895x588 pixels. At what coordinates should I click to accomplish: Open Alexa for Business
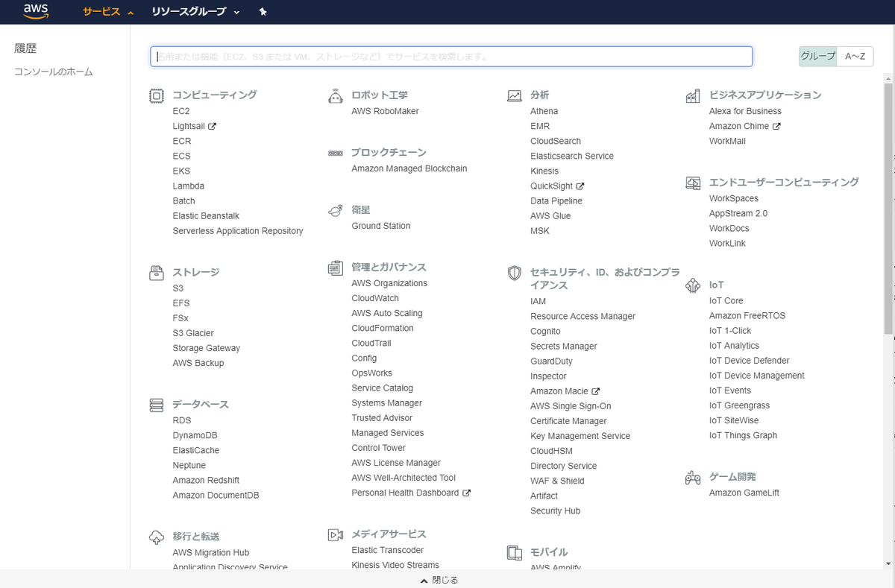click(745, 111)
